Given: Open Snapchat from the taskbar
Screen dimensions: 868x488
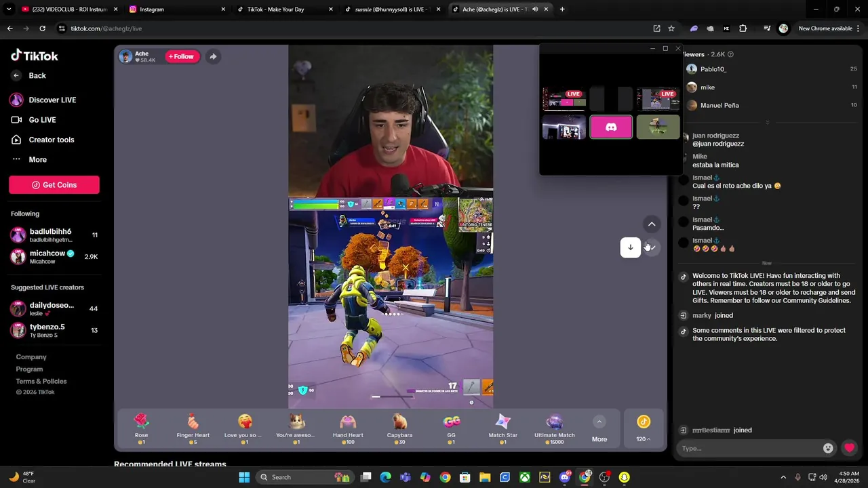Looking at the screenshot, I should tap(624, 477).
